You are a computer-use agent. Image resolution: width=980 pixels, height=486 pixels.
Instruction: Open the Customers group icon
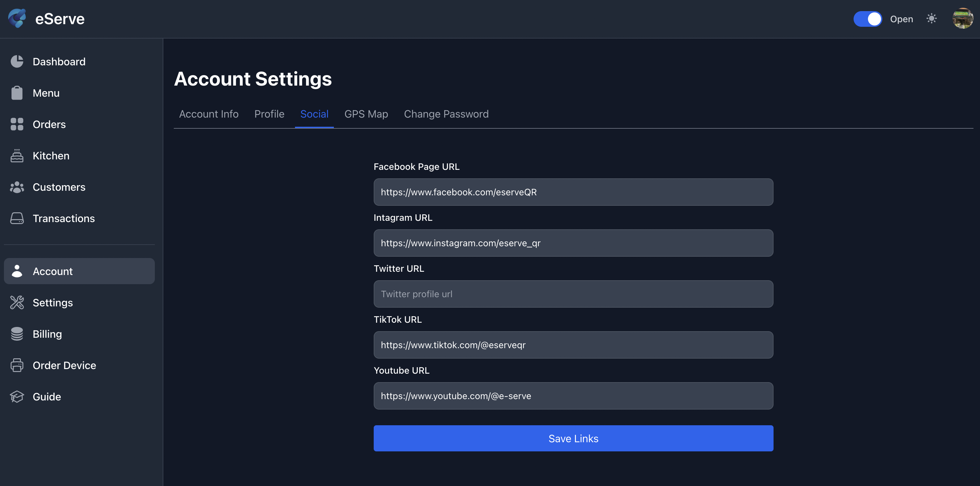[17, 187]
